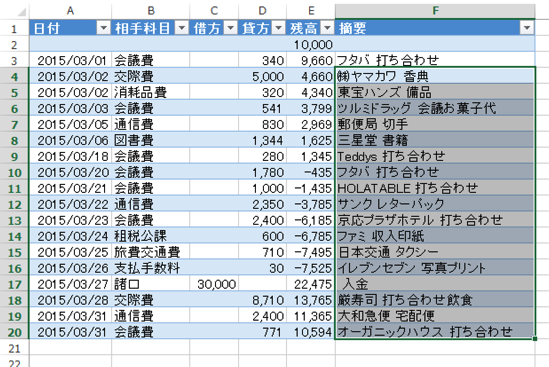This screenshot has width=549, height=367.
Task: Click the 10,000 opening balance cell
Action: coord(311,44)
